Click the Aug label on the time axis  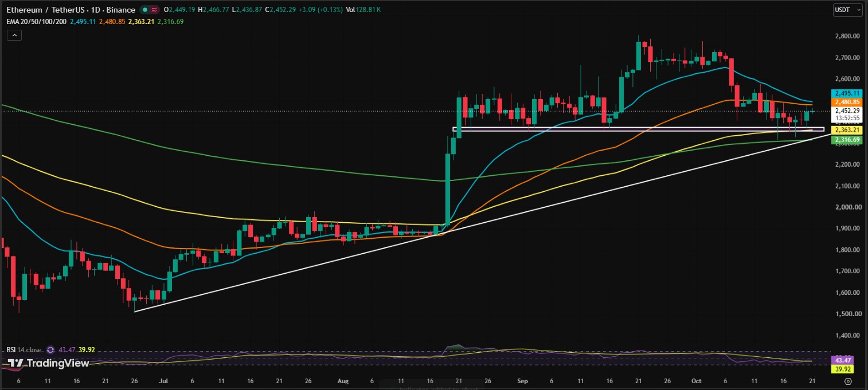(x=343, y=381)
